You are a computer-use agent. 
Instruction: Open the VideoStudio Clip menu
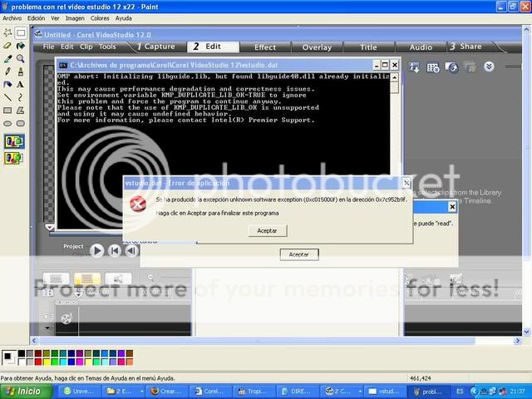point(86,47)
